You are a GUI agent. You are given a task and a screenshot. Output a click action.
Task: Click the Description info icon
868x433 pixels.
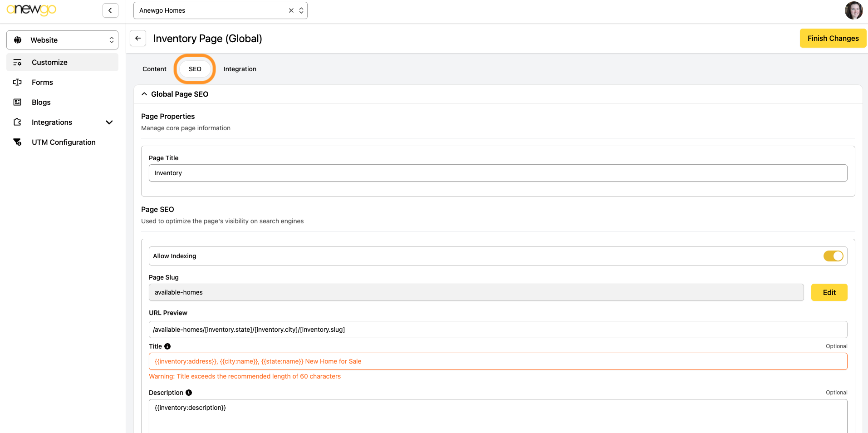189,393
